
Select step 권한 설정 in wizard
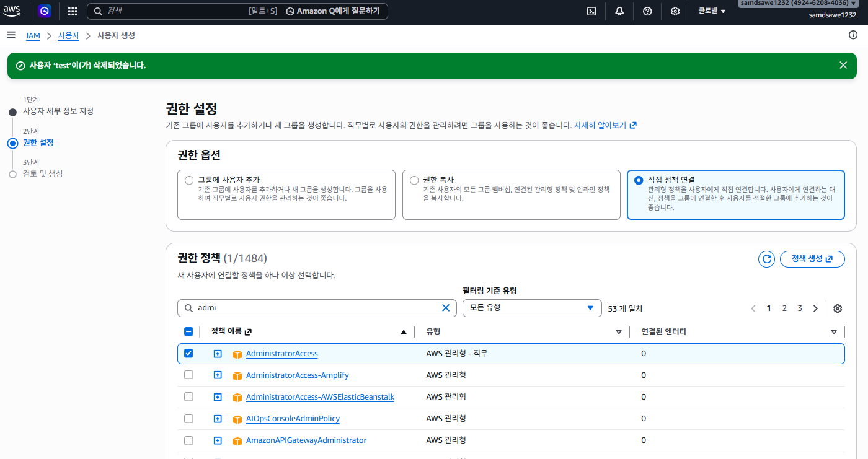(x=38, y=142)
